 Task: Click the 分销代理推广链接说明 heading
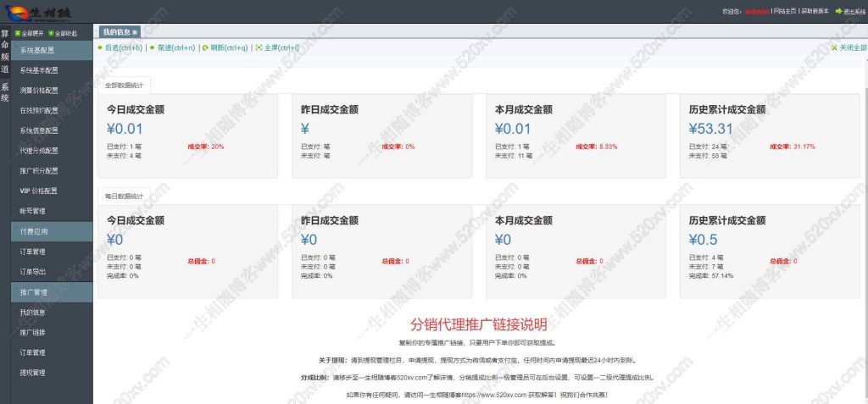pos(479,324)
